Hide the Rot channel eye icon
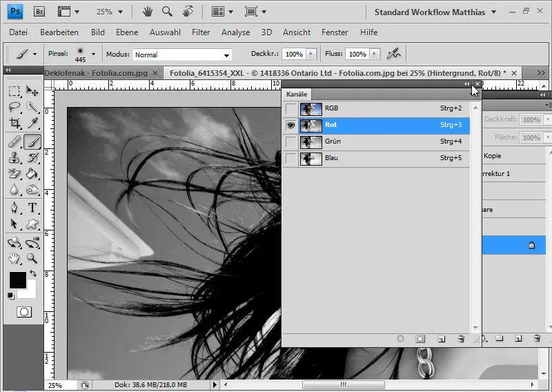552x392 pixels. (x=290, y=125)
